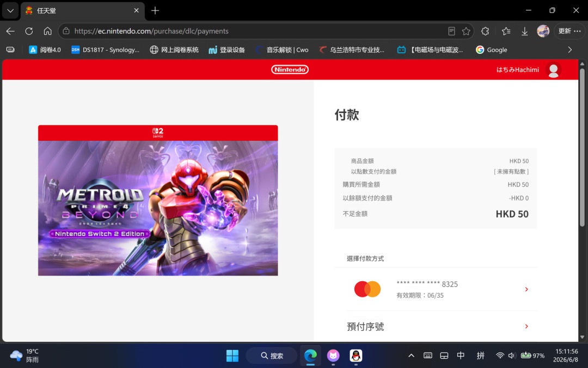Open the pink cat app in taskbar

333,355
